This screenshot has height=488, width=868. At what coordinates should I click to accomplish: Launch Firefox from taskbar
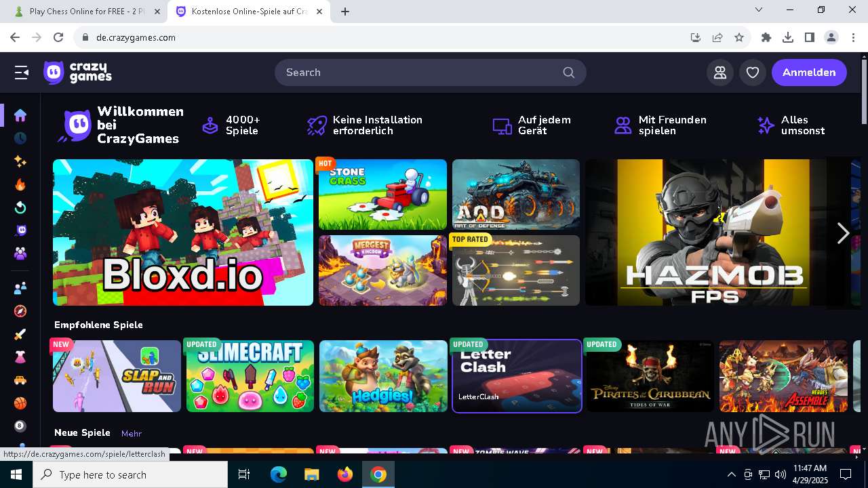pos(344,474)
